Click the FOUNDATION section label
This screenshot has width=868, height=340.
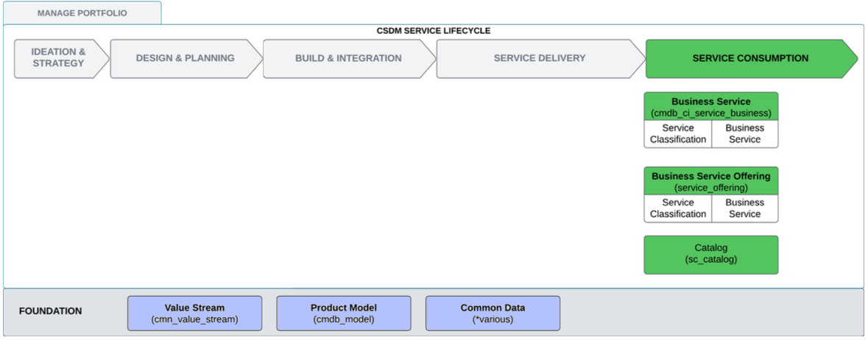click(50, 311)
